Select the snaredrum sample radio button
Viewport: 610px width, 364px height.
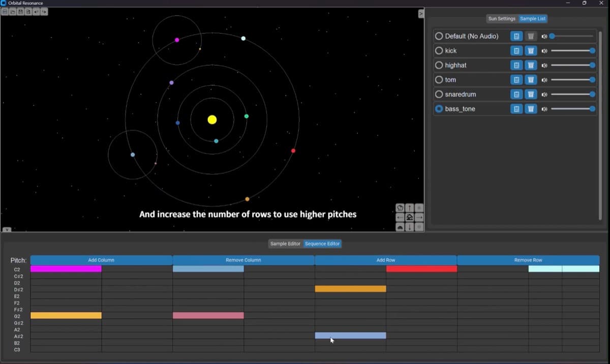coord(439,95)
